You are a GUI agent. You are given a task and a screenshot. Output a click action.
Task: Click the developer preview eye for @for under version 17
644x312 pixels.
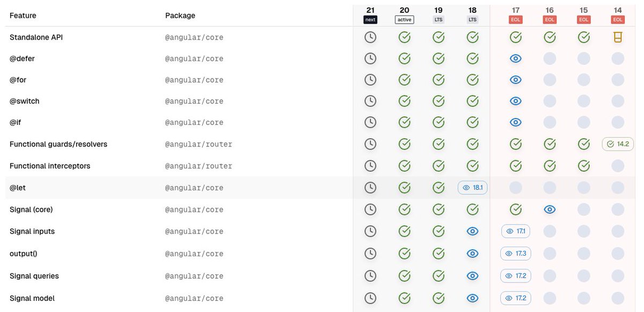coord(515,79)
